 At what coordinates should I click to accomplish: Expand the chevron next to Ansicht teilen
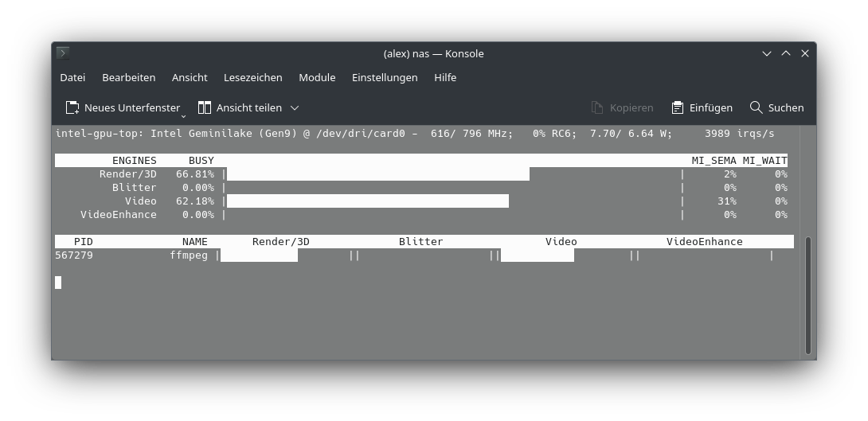295,107
